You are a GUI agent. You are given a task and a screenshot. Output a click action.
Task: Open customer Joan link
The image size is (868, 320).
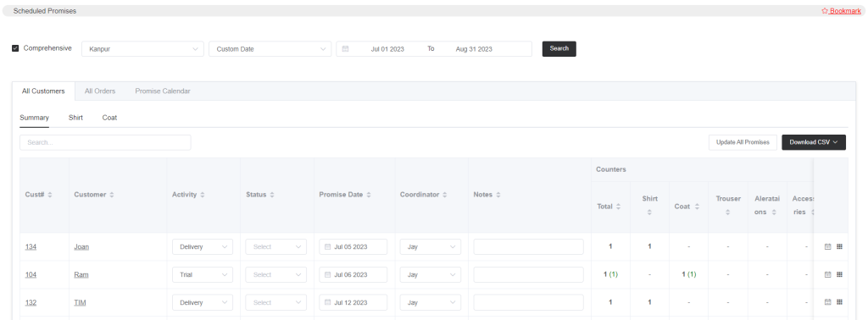click(81, 247)
